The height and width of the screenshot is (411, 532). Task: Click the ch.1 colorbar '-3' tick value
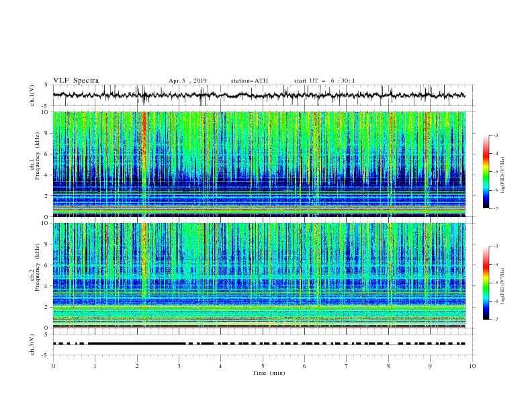coord(495,135)
